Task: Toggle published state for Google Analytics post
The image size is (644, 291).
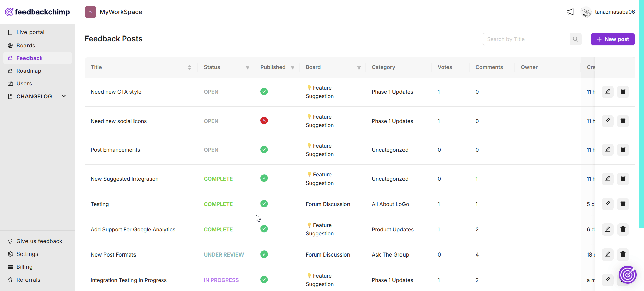Action: click(264, 229)
